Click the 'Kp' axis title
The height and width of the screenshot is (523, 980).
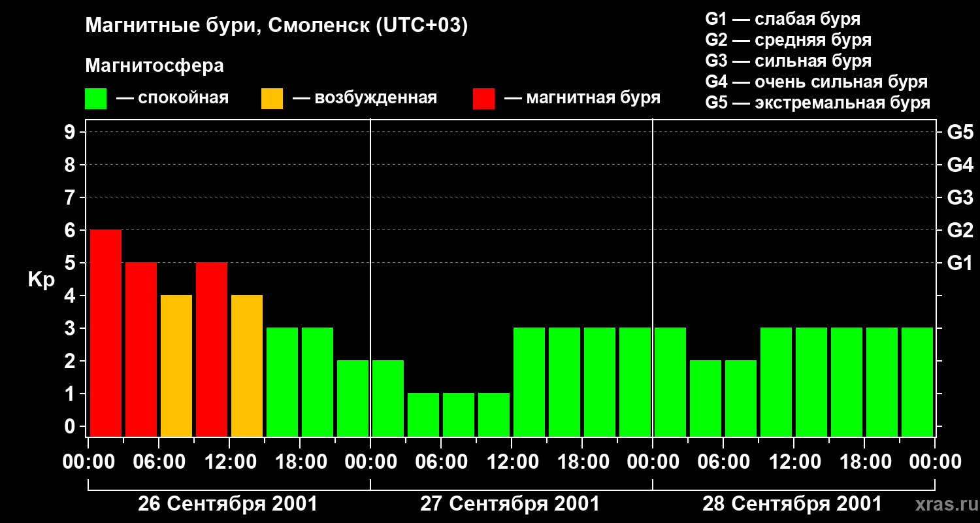tap(41, 280)
